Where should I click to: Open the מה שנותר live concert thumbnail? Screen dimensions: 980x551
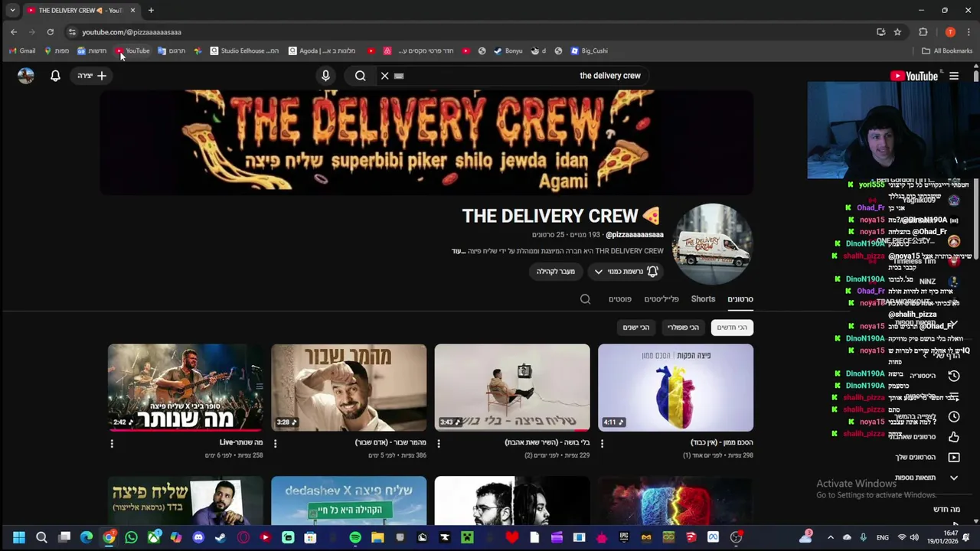tap(185, 387)
